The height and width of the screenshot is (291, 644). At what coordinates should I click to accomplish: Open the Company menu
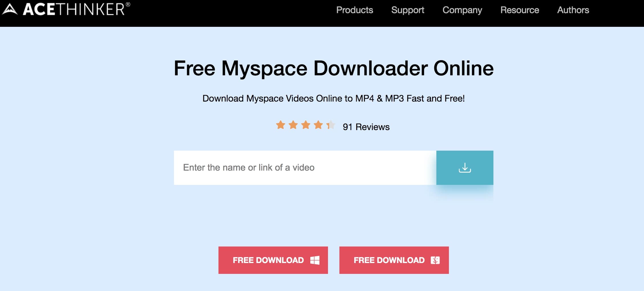click(462, 10)
